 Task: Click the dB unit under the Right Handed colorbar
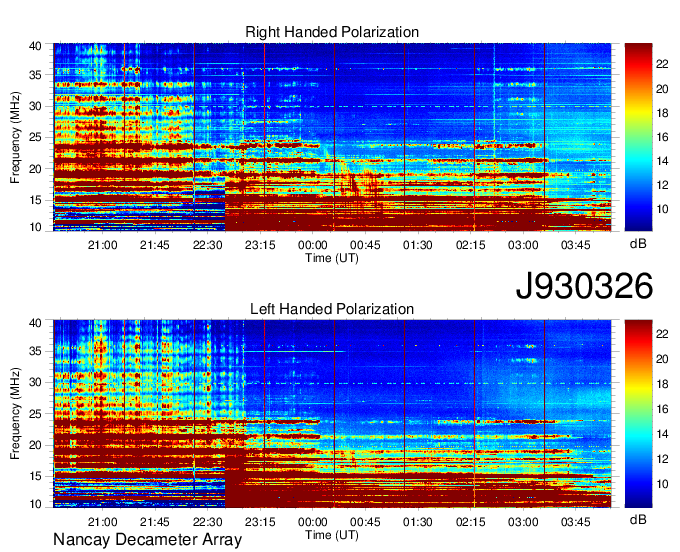coord(638,244)
